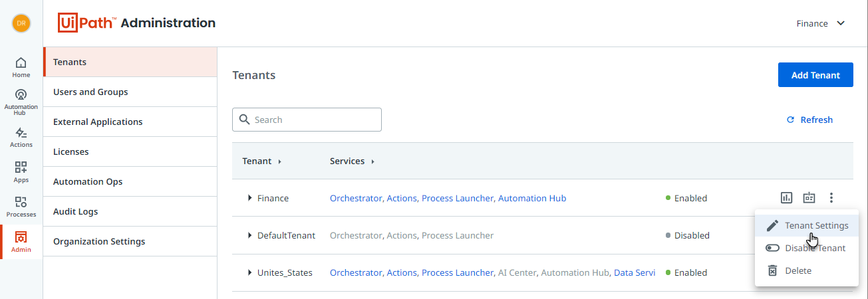
Task: Open Apps in the left rail
Action: coord(21,172)
